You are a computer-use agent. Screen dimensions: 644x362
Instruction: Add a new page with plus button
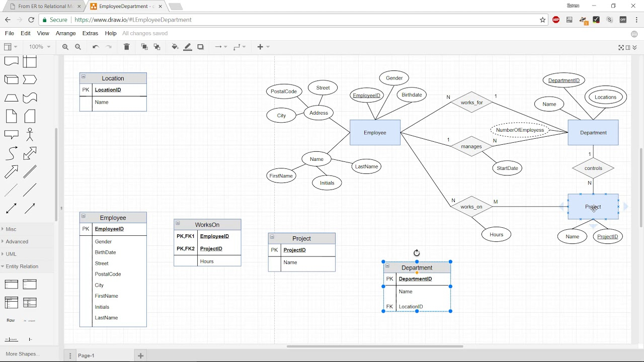click(x=141, y=355)
